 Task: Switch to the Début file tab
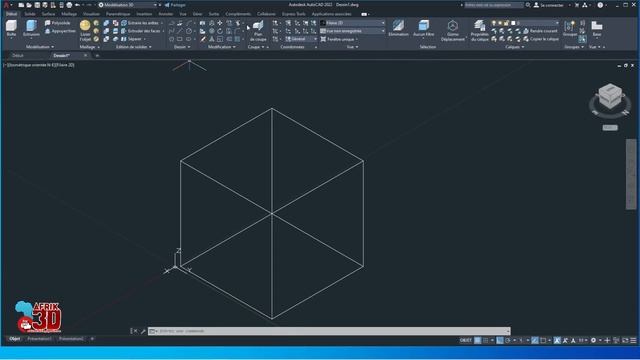(18, 55)
